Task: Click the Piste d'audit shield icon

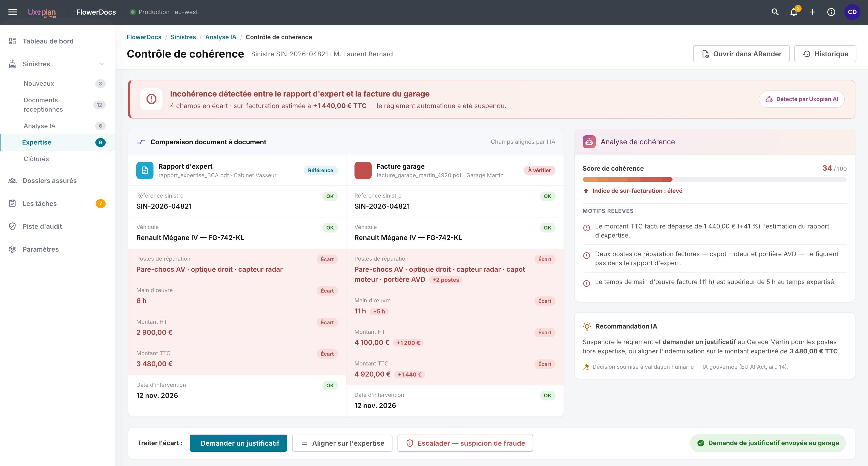Action: (13, 226)
